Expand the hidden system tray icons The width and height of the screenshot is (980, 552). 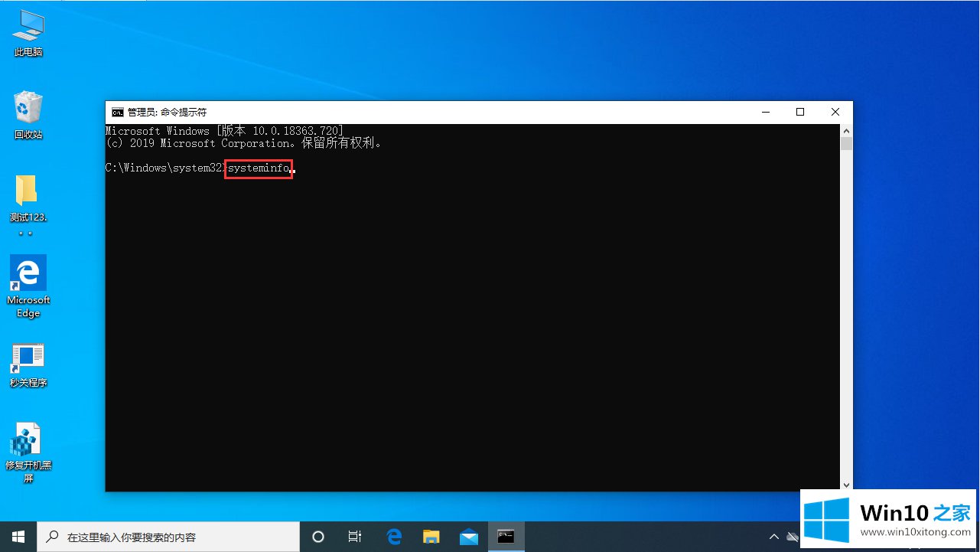tap(773, 537)
